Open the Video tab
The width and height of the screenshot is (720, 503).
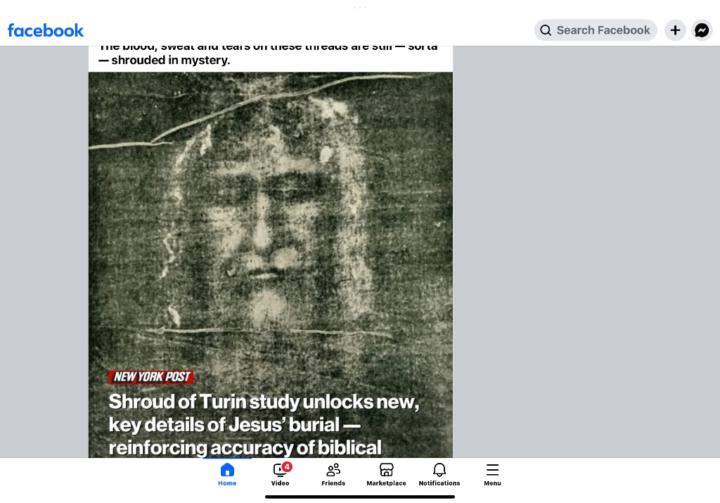tap(280, 474)
